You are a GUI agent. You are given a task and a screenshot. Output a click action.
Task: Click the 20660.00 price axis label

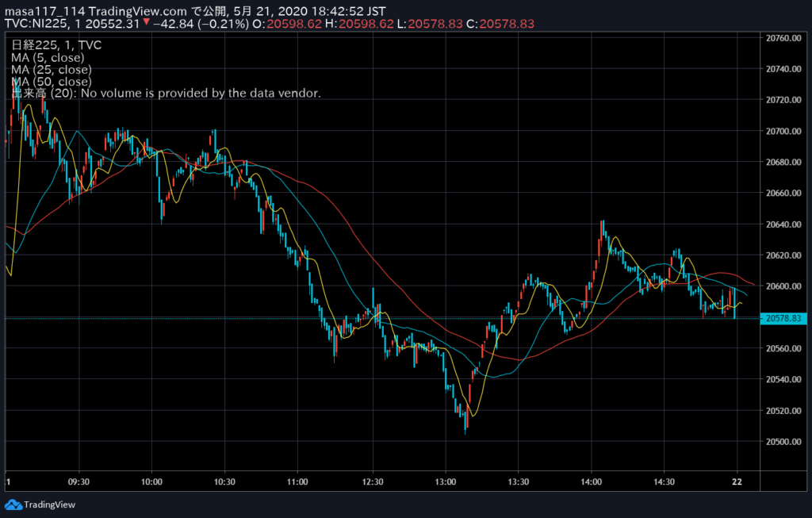pos(783,194)
